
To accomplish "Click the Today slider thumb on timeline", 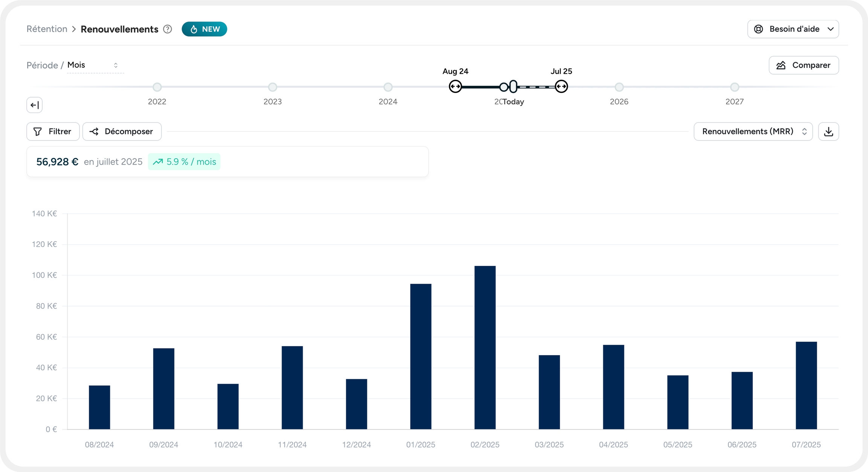I will click(513, 87).
